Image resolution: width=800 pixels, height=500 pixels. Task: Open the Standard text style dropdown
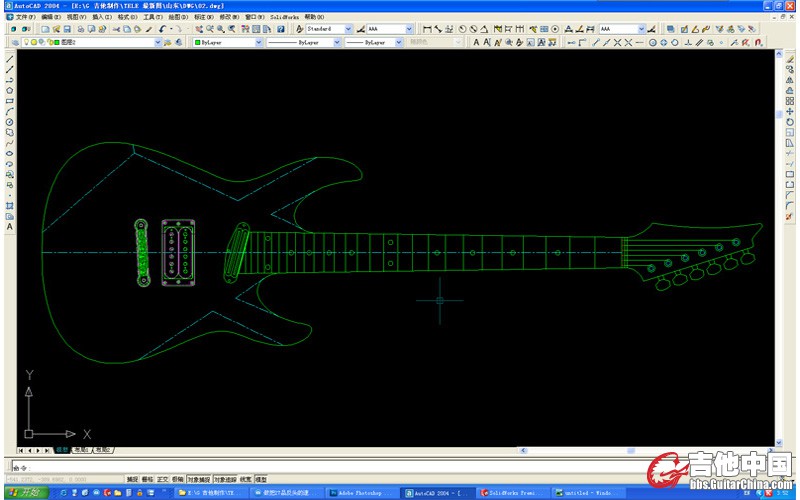click(x=349, y=30)
